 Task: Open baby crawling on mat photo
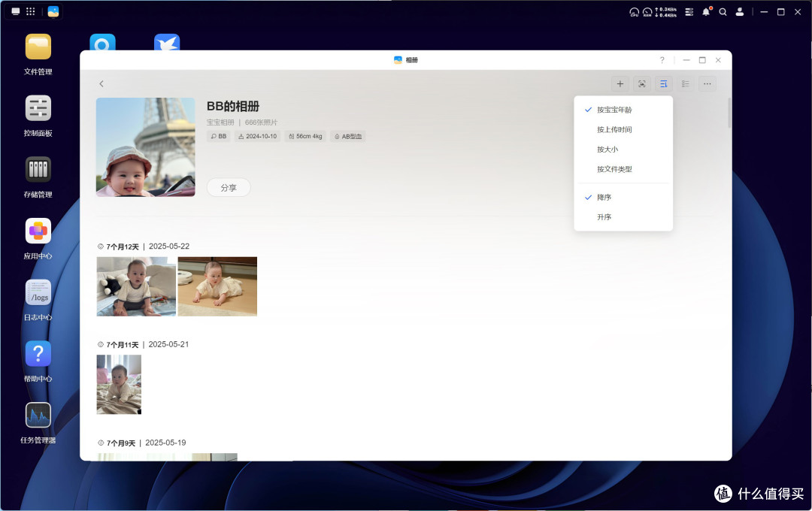[217, 286]
